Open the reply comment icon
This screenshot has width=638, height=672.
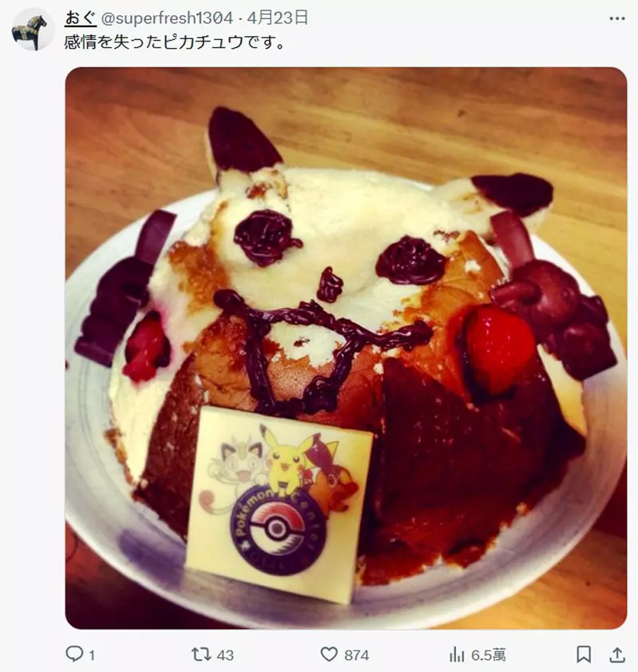[x=74, y=654]
